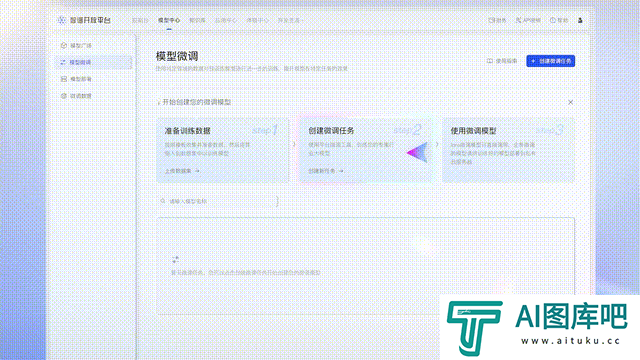This screenshot has height=360, width=640.
Task: Focus the 请输入模型名称 search field
Action: 218,201
